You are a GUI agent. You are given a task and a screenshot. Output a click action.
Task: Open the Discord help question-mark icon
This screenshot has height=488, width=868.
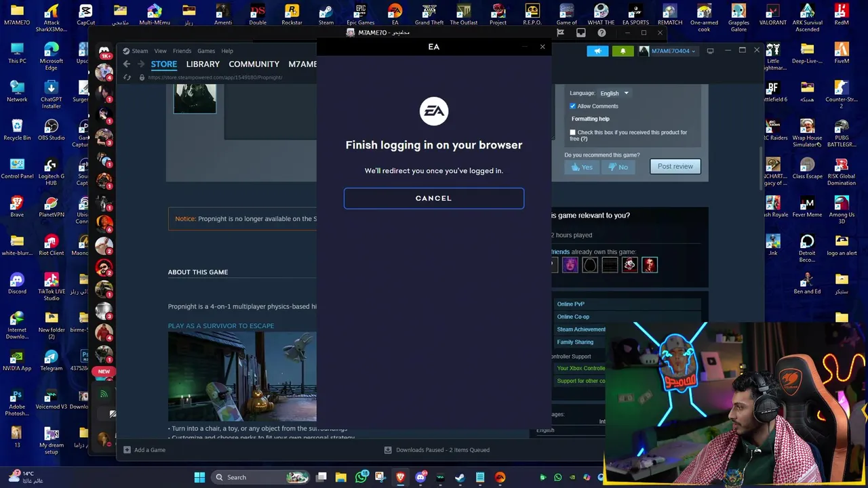601,33
